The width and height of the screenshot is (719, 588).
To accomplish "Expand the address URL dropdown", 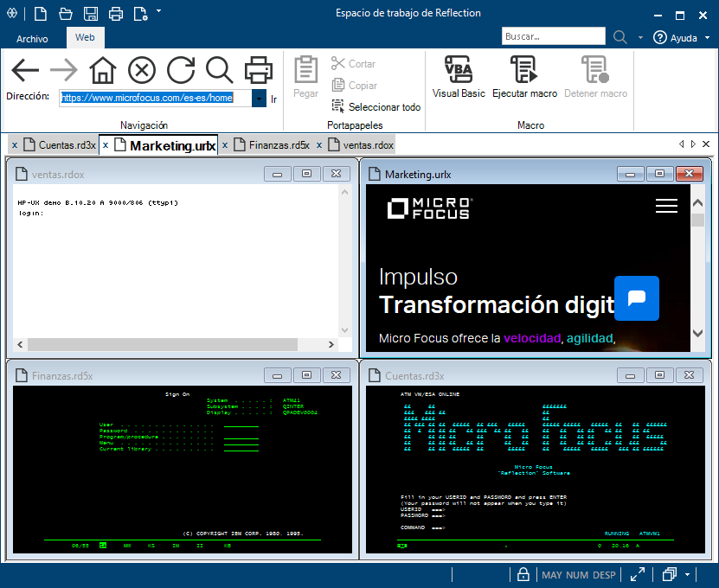I will [259, 99].
